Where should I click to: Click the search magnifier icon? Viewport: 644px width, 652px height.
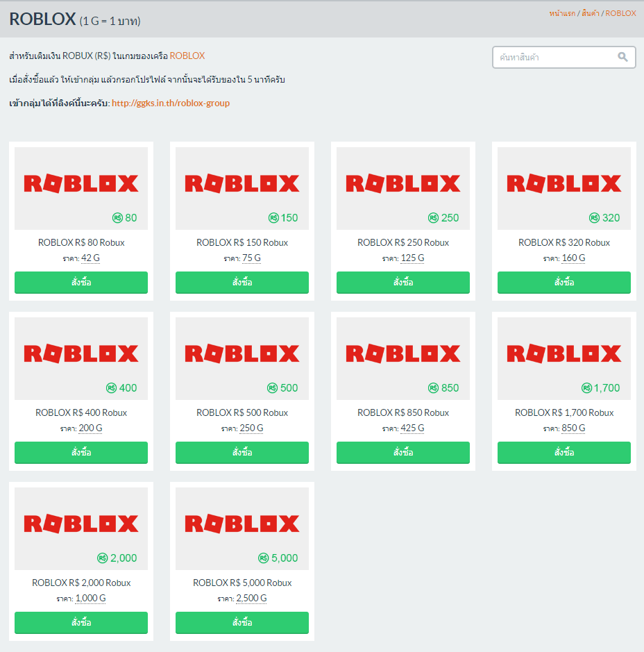tap(622, 57)
